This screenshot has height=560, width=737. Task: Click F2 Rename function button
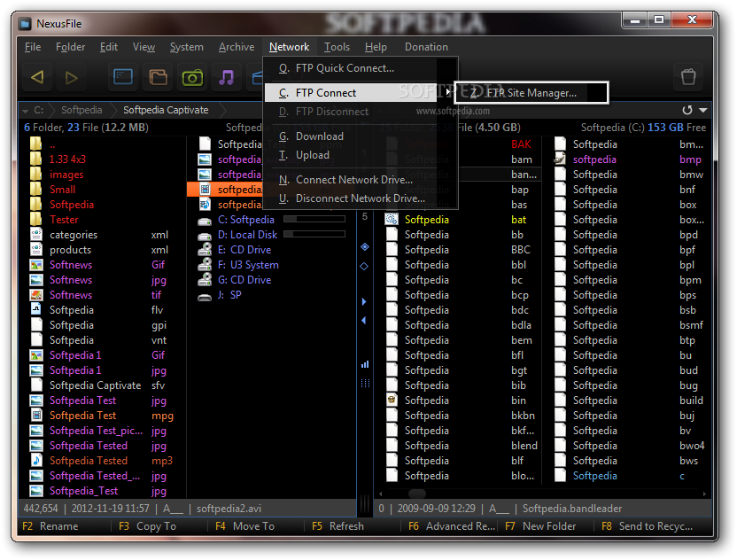point(50,526)
